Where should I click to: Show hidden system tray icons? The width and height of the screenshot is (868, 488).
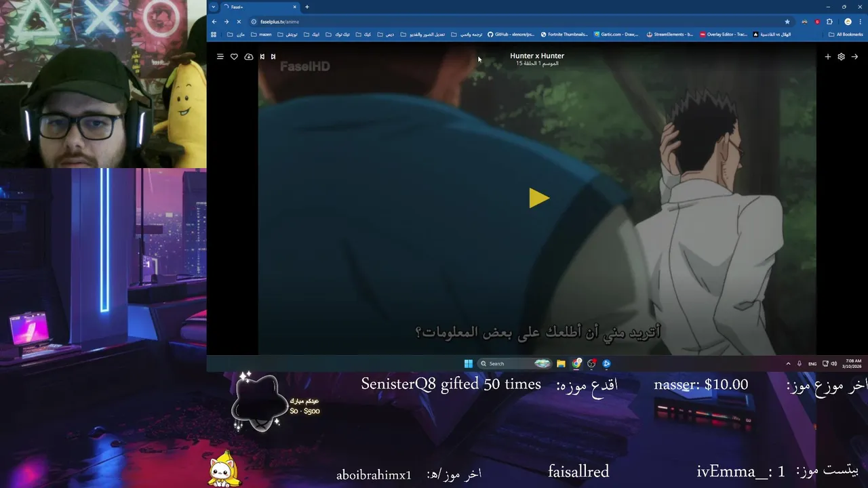(x=788, y=363)
